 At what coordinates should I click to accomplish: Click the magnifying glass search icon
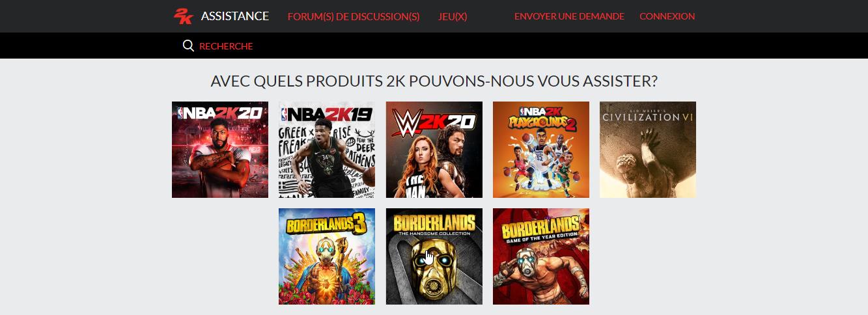[188, 46]
